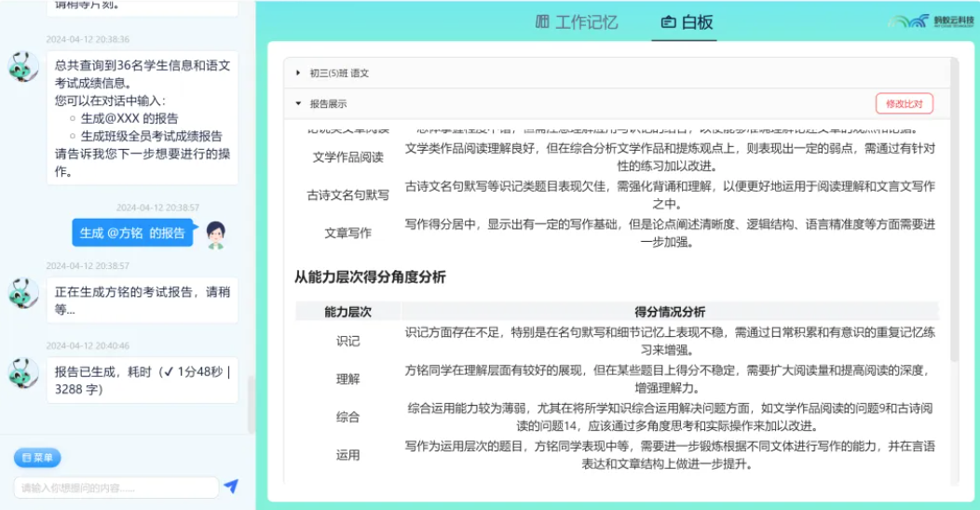
Task: Click the 生成 @方铭 的报告 message bubble
Action: 132,233
